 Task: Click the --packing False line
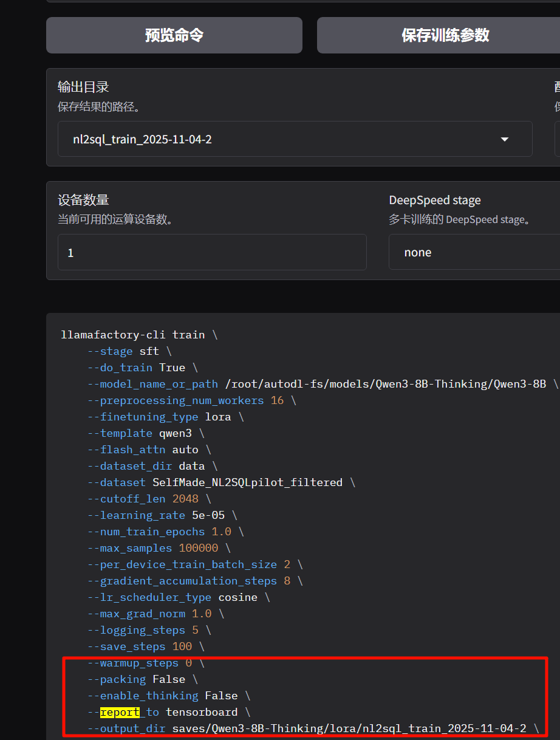tap(143, 679)
